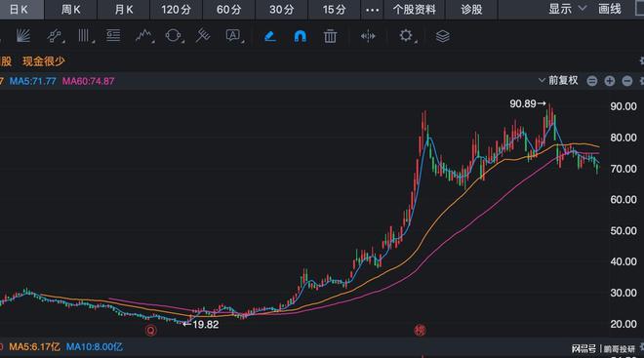
Task: Click the red Q circle event marker
Action: click(150, 330)
